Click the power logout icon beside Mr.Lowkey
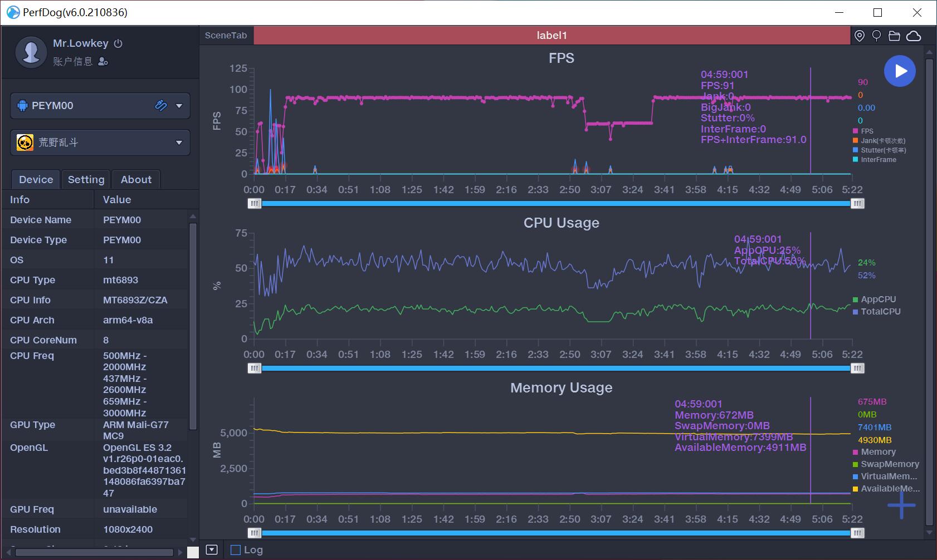 pos(118,43)
